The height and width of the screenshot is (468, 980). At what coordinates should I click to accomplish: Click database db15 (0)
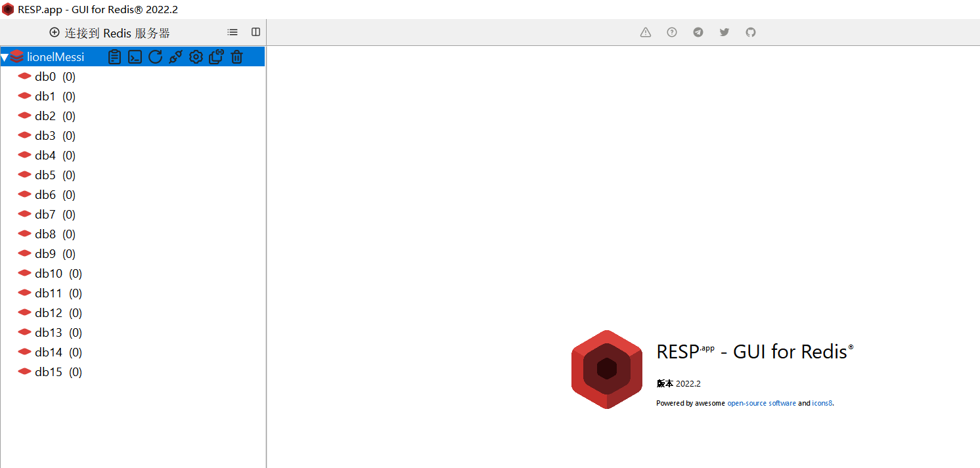coord(50,372)
